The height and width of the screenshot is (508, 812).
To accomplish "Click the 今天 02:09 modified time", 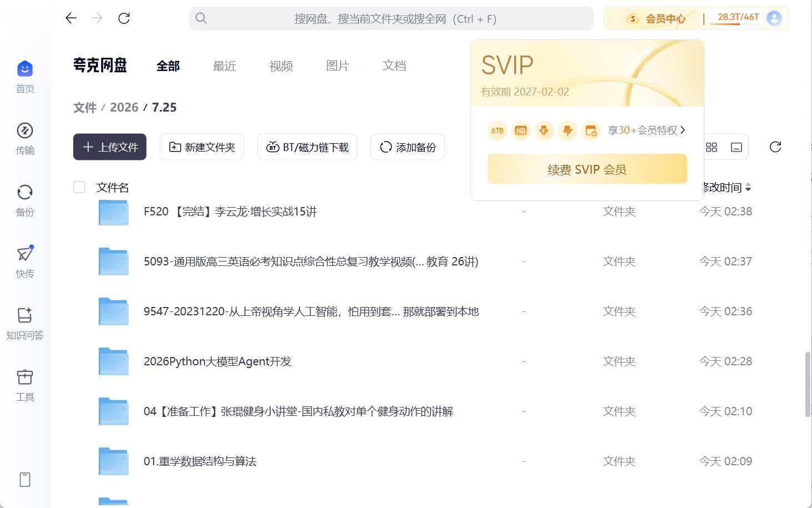I will 725,461.
